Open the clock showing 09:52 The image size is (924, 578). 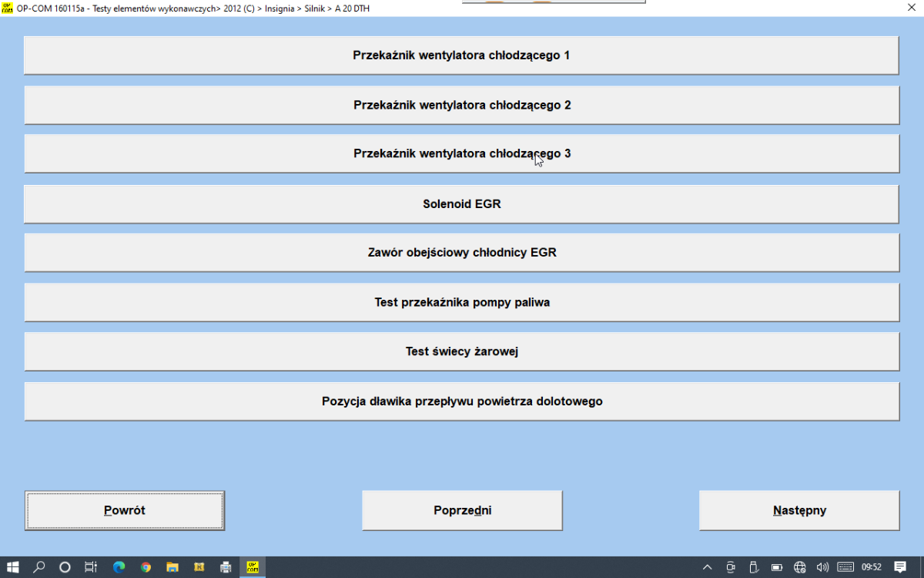pyautogui.click(x=872, y=567)
